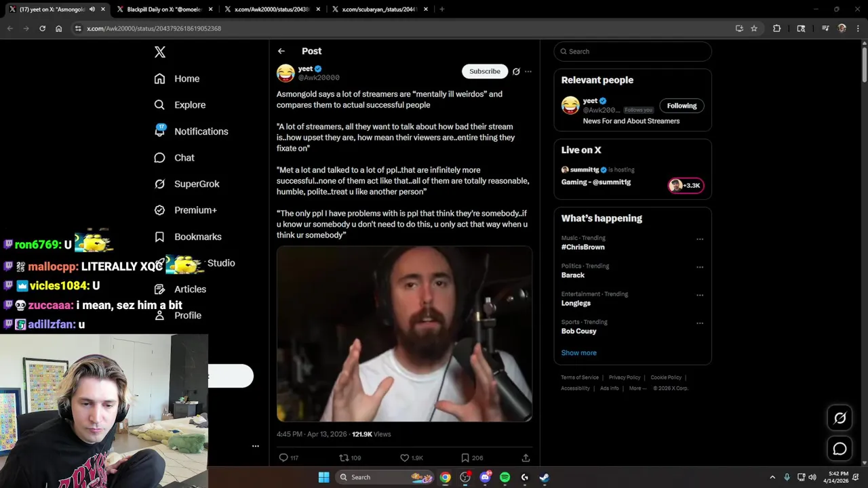This screenshot has width=868, height=488.
Task: Click the +3.3K listeners badge
Action: tap(686, 186)
